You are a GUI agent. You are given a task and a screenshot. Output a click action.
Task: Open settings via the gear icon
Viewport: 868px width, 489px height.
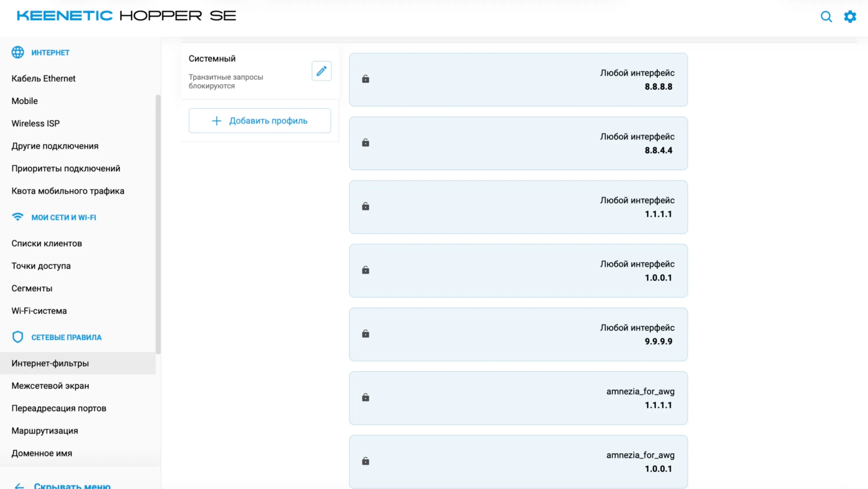tap(850, 16)
